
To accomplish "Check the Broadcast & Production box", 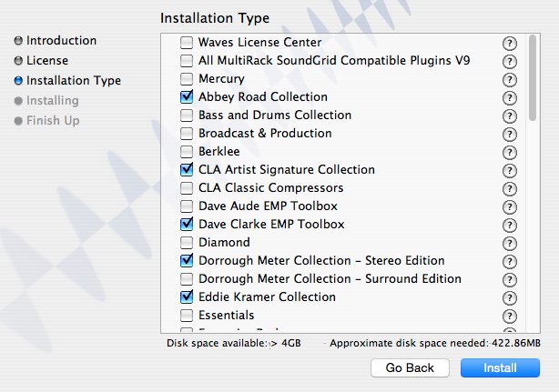I will [187, 133].
